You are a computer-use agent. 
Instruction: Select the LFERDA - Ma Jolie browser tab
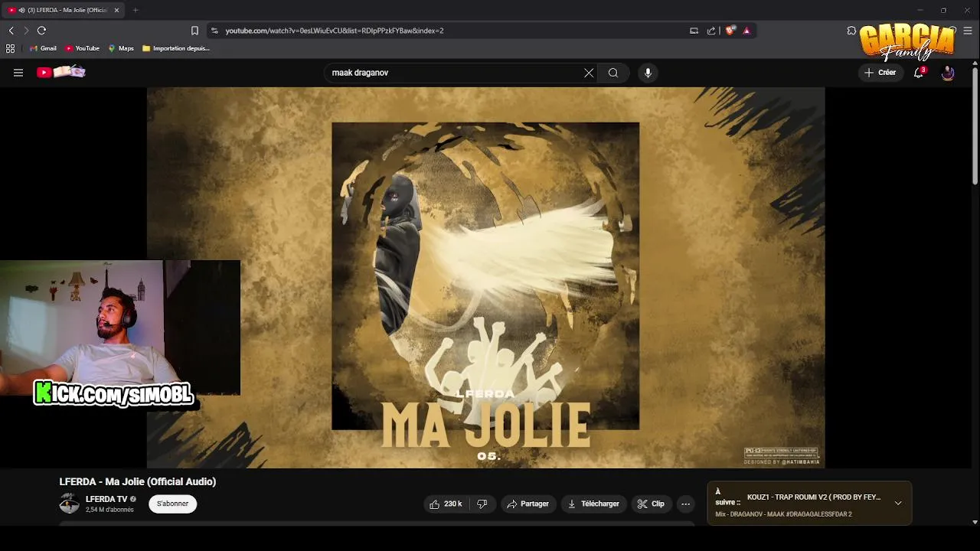click(x=64, y=10)
